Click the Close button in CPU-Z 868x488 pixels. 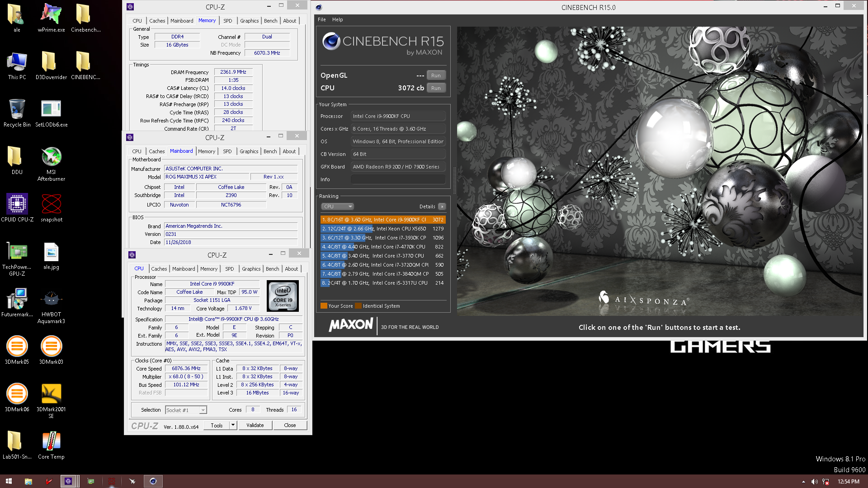click(290, 425)
